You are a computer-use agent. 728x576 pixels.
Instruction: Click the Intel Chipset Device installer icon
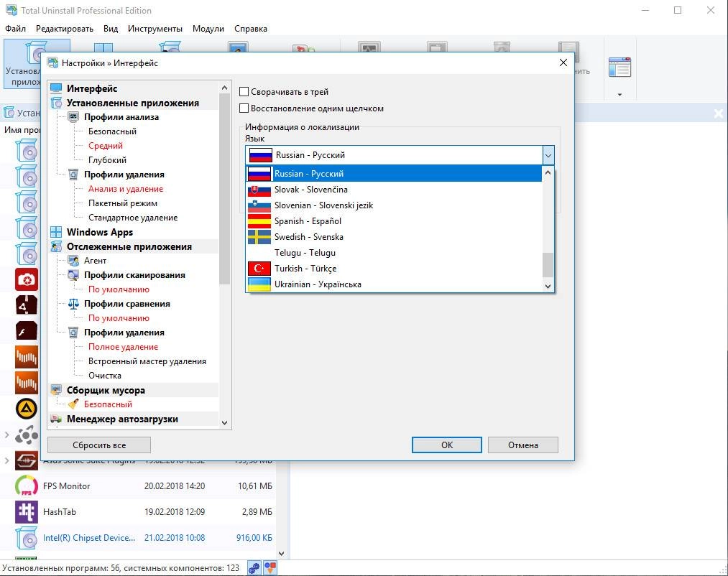pos(27,538)
